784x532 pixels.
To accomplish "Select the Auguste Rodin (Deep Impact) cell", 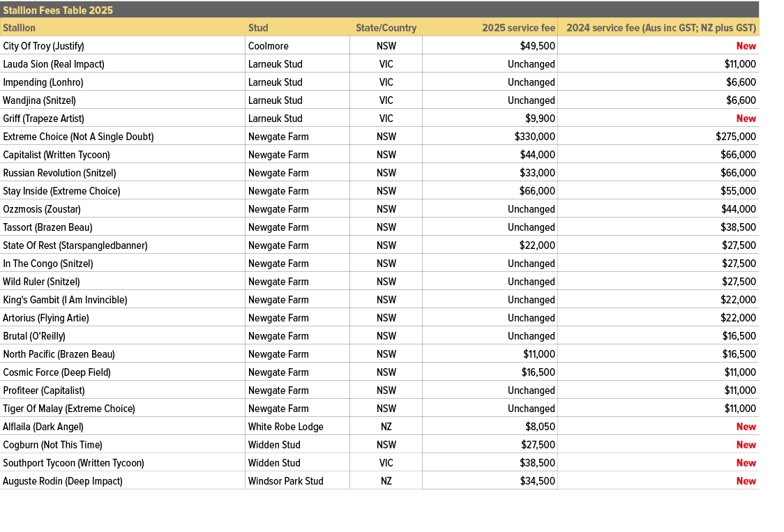I will (63, 481).
